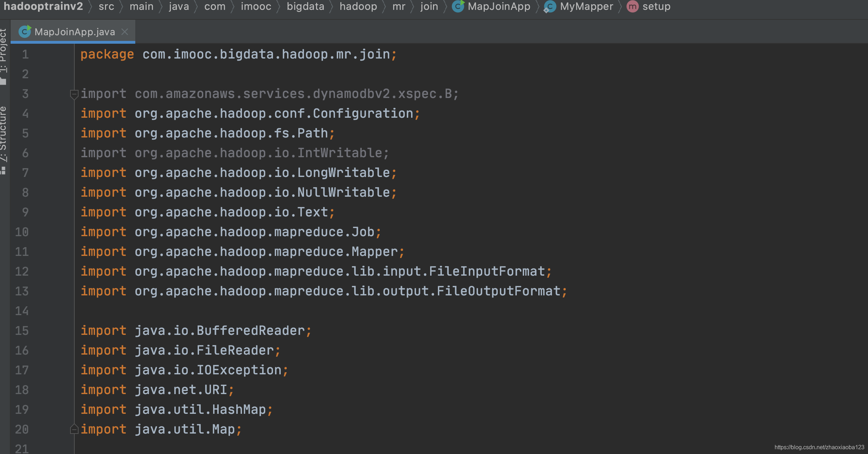Click the fold end marker at line 20
868x454 pixels.
pyautogui.click(x=74, y=429)
